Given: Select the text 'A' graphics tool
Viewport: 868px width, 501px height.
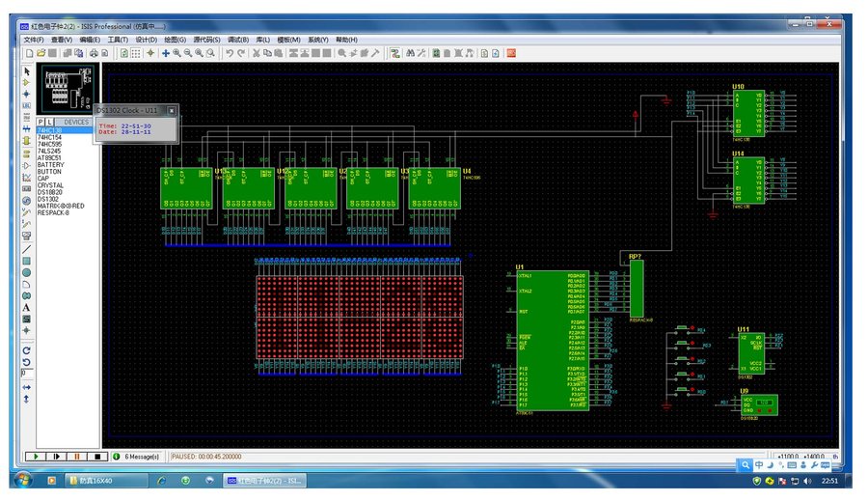Looking at the screenshot, I should click(27, 307).
